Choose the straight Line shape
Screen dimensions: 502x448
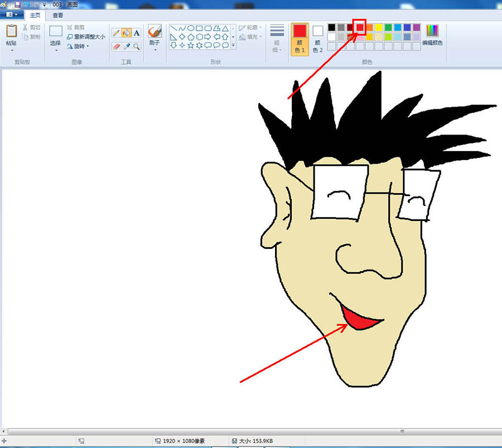[x=173, y=28]
